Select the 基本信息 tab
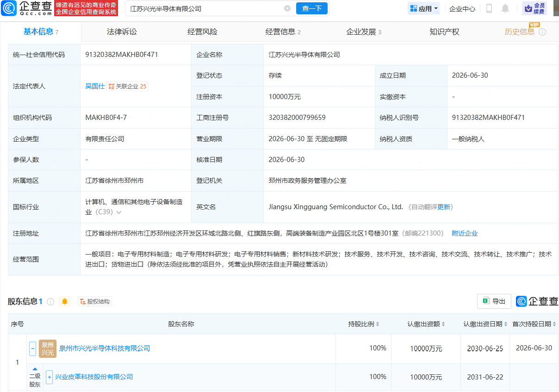Image resolution: width=559 pixels, height=392 pixels. pyautogui.click(x=41, y=31)
